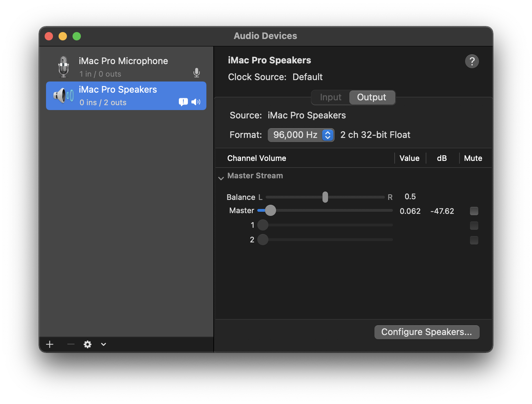Select the Output tab

(x=372, y=98)
